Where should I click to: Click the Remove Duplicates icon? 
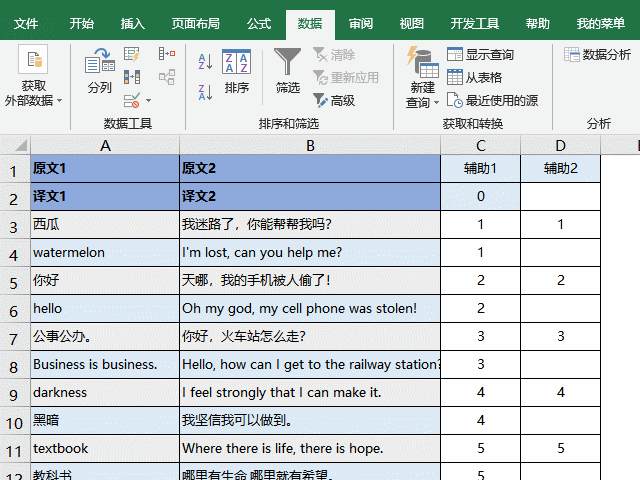132,77
